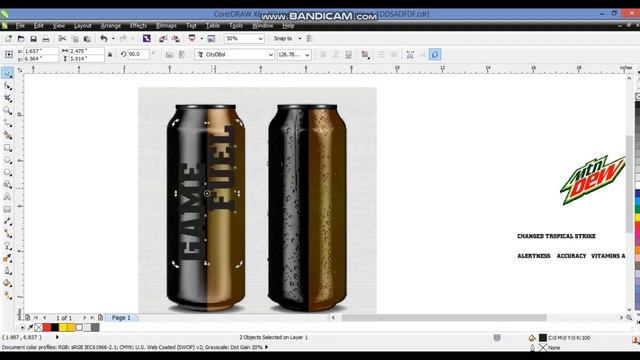Select the Zoom tool in toolbox
The image size is (640, 360).
click(7, 111)
